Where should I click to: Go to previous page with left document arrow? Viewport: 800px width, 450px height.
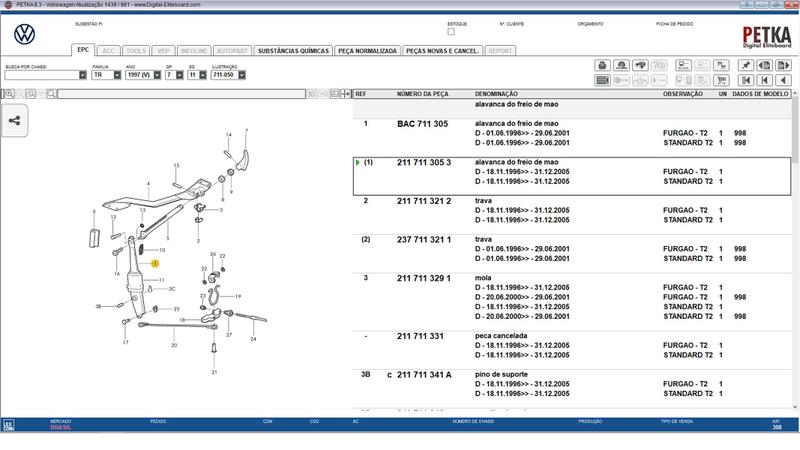[x=764, y=65]
